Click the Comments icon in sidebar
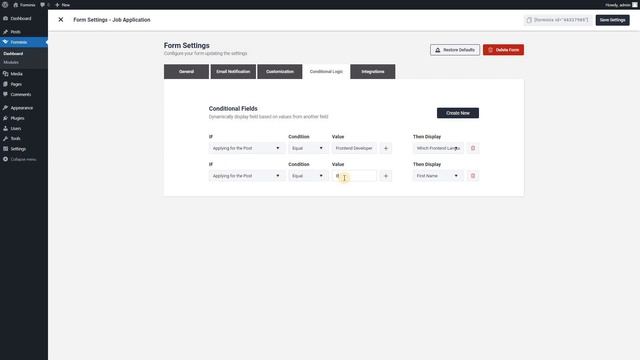 5,94
